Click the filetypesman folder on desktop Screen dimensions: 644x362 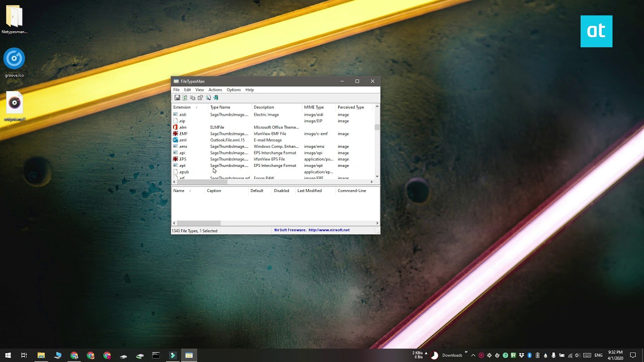pyautogui.click(x=14, y=20)
